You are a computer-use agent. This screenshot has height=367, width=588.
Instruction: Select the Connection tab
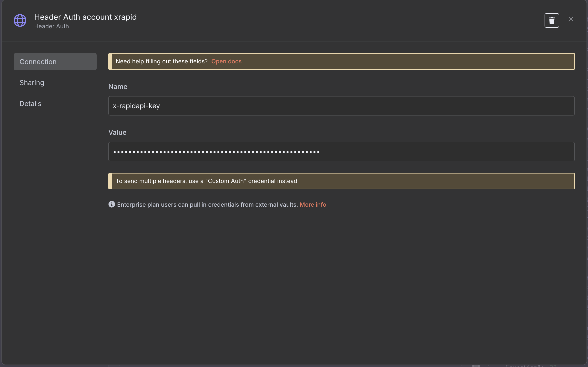55,62
